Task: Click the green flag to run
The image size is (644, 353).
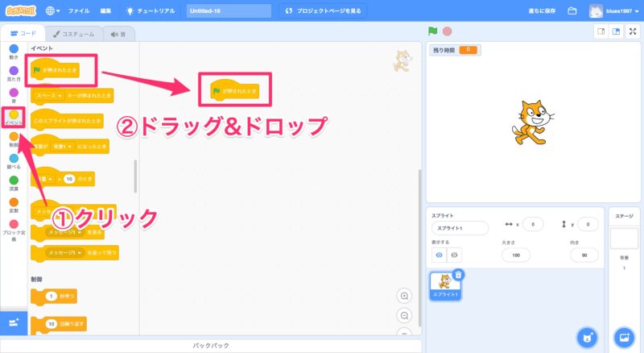Action: coord(433,31)
